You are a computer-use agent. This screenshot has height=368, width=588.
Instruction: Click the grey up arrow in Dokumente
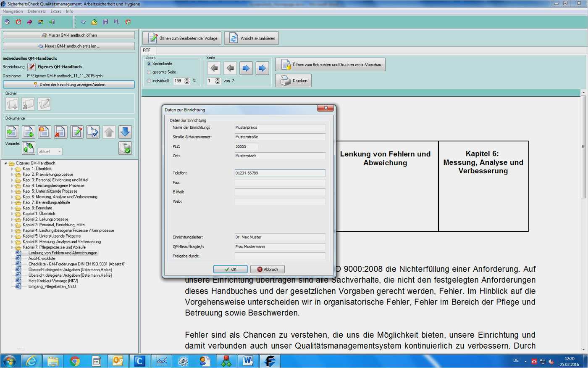(109, 132)
